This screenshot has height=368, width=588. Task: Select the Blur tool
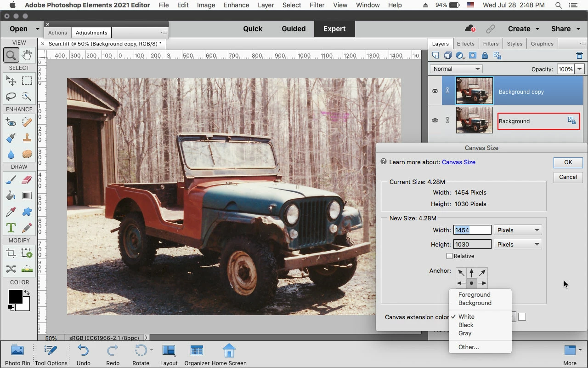[11, 154]
